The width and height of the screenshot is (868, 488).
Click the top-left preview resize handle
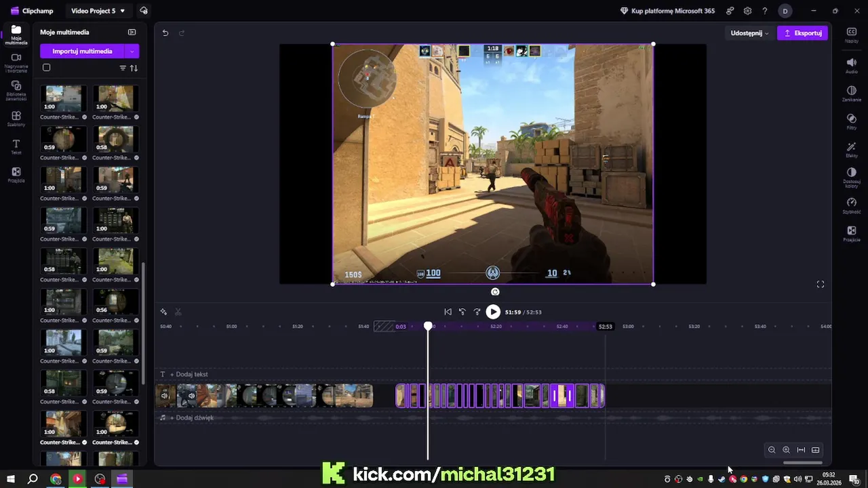coord(332,44)
